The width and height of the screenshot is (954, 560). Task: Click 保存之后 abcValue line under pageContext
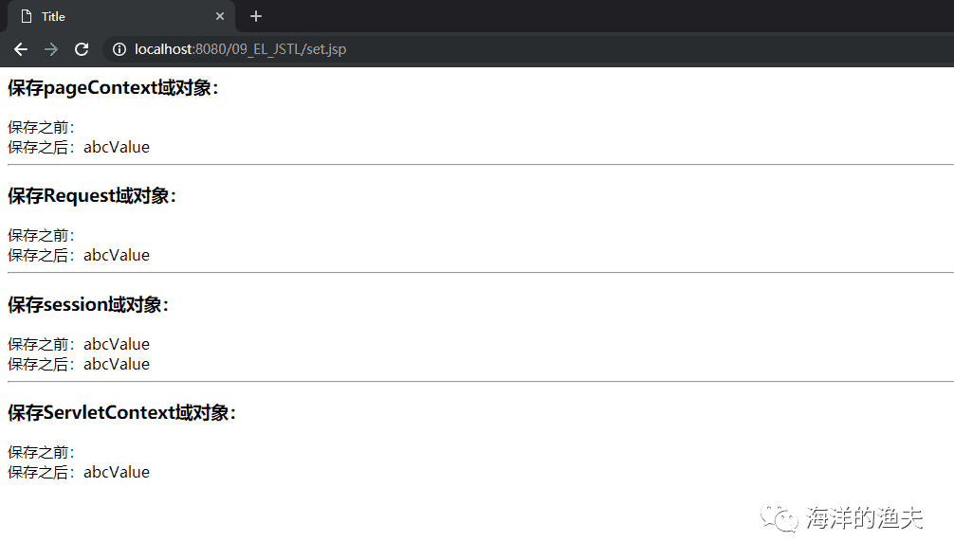point(79,147)
